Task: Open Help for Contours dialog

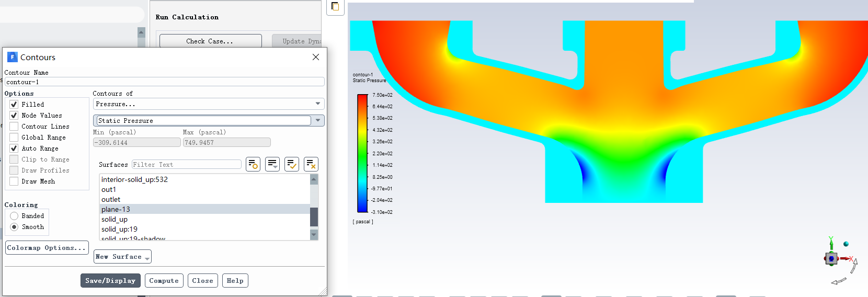Action: [x=235, y=281]
